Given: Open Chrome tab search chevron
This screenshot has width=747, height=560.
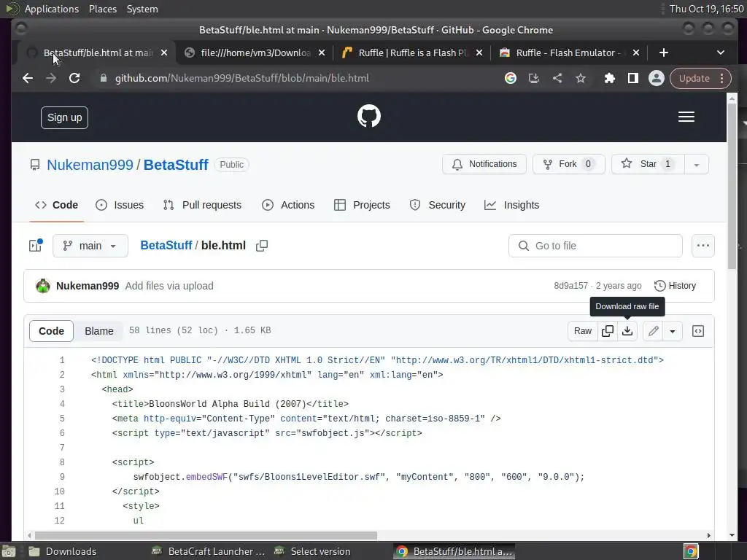Looking at the screenshot, I should [x=720, y=52].
